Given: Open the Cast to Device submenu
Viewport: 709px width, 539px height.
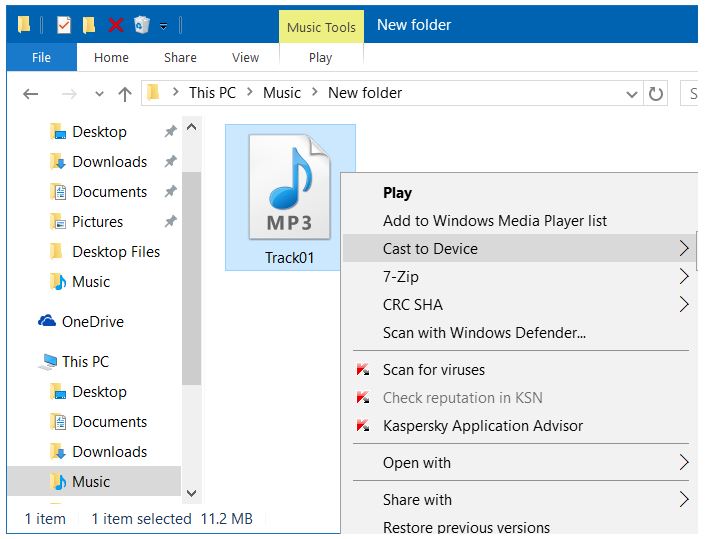Looking at the screenshot, I should point(520,249).
